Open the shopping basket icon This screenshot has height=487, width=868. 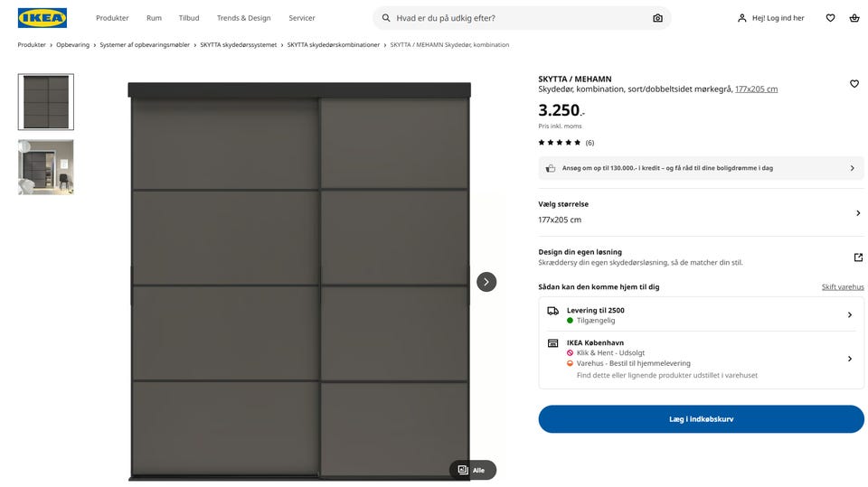854,18
